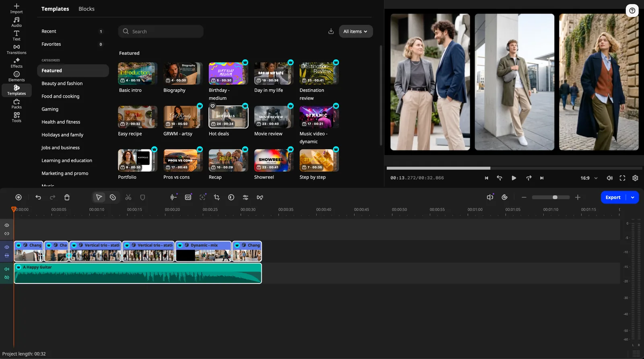The height and width of the screenshot is (359, 644).
Task: Select the Dynamic - mix clip on timeline
Action: (x=204, y=251)
